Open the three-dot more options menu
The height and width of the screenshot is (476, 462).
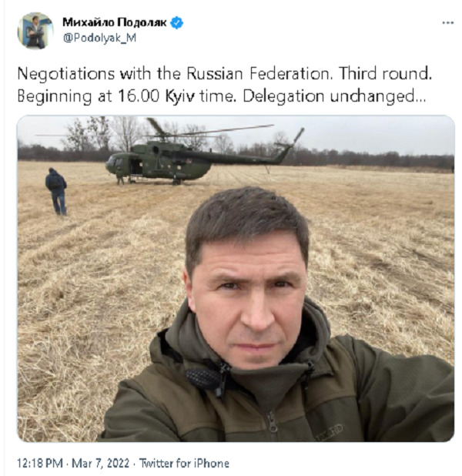point(447,23)
